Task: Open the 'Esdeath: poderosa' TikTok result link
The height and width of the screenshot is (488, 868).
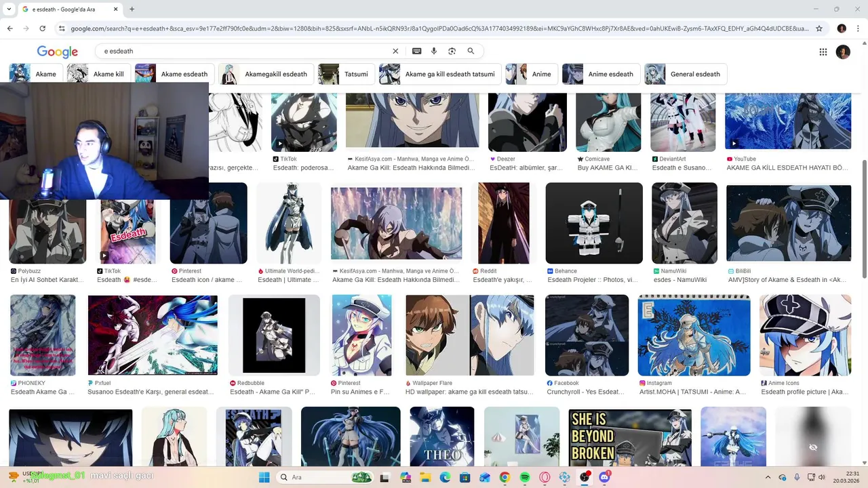Action: tap(303, 167)
